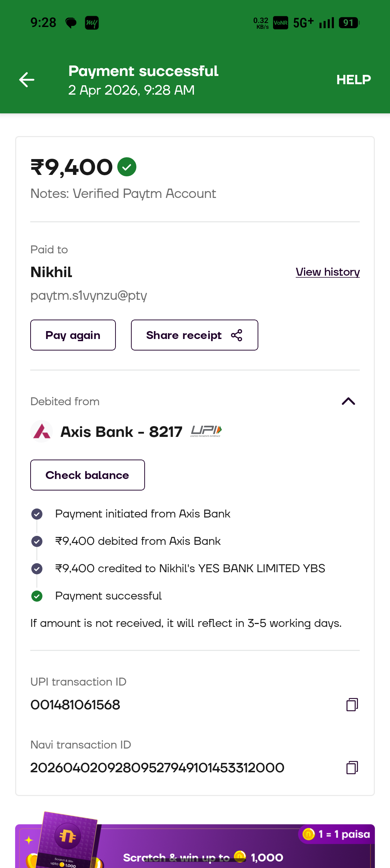Tap the green Payment successful step checkmark
This screenshot has width=390, height=868.
tap(37, 596)
